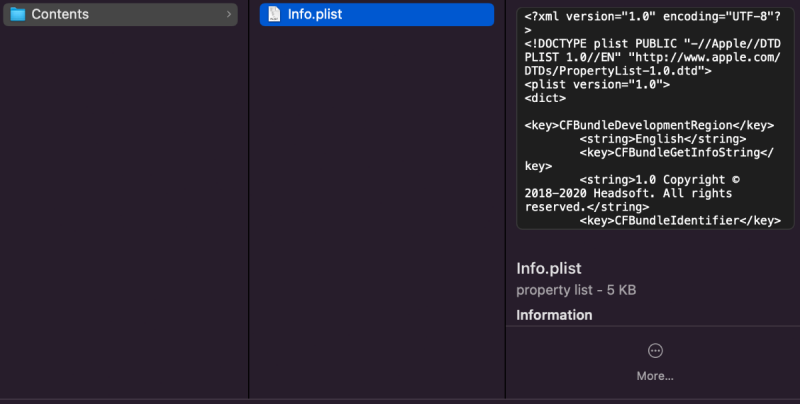Click the Information section header
Image resolution: width=800 pixels, height=404 pixels.
click(x=554, y=315)
